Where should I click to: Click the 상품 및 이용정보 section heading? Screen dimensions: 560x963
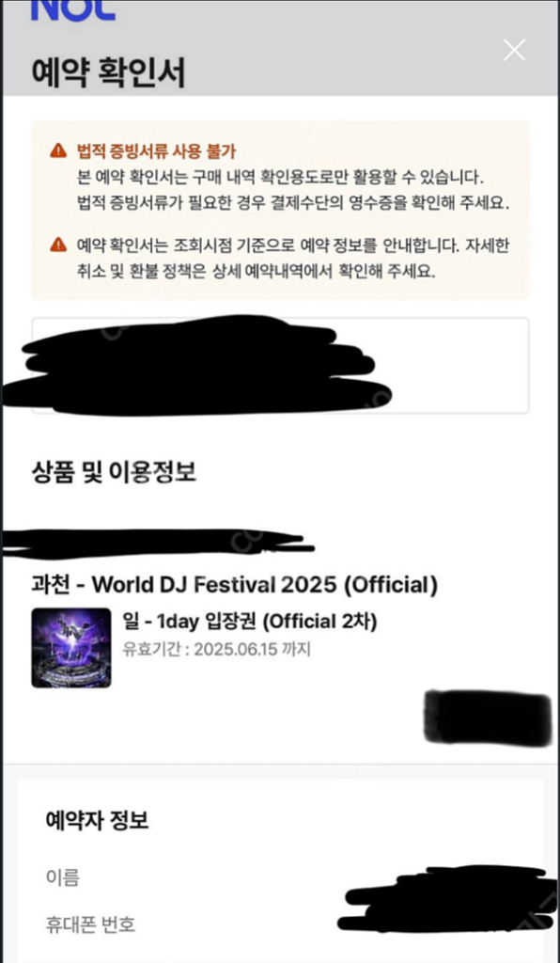point(113,472)
